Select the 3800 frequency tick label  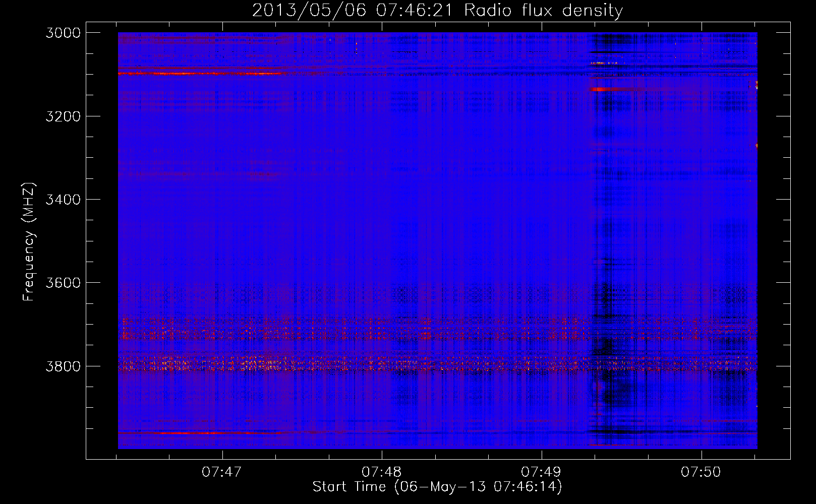click(x=63, y=366)
